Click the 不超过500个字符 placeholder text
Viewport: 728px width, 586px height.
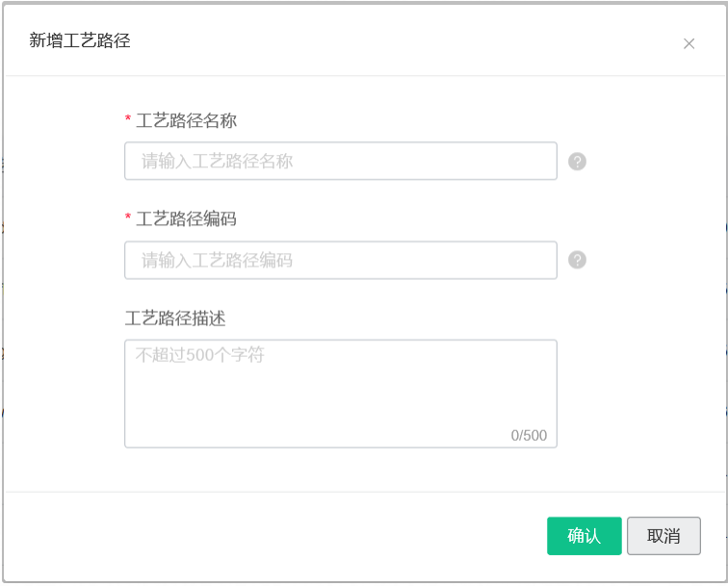point(199,355)
